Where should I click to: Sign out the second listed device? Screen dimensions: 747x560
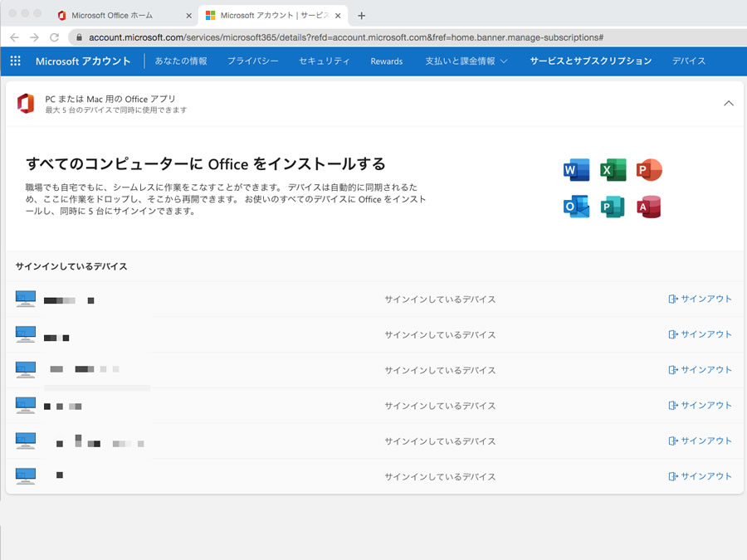point(700,334)
